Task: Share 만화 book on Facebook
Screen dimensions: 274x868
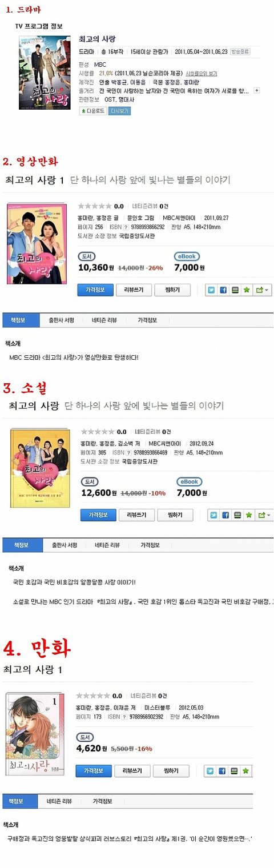Action: click(223, 771)
